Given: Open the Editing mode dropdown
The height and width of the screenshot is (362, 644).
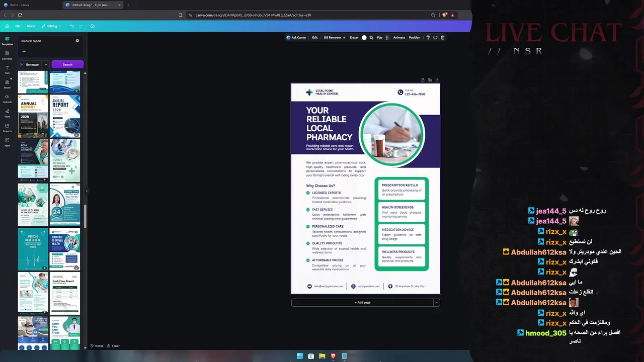Looking at the screenshot, I should 51,26.
